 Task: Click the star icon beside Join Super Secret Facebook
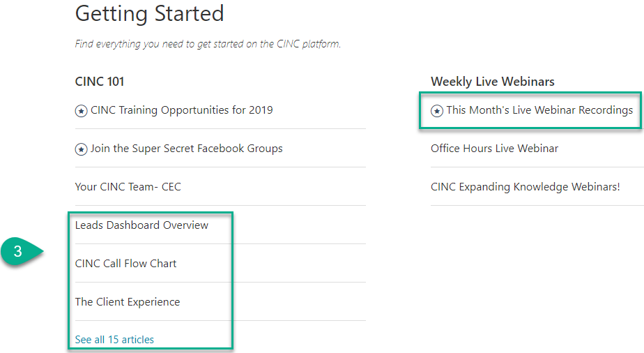coord(81,149)
